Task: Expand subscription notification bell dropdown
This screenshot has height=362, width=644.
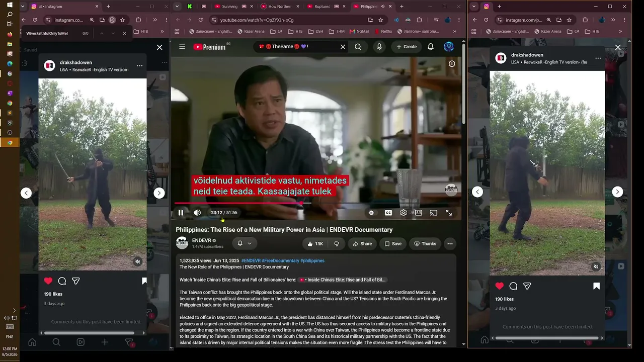Action: [x=245, y=243]
